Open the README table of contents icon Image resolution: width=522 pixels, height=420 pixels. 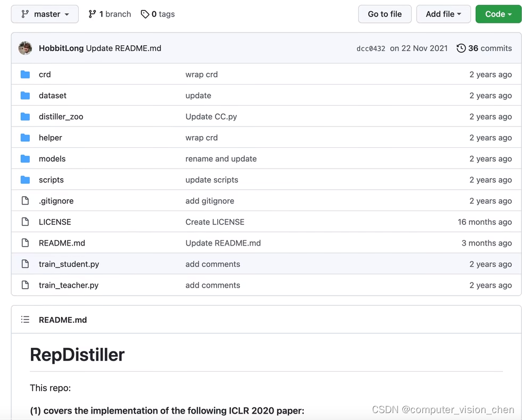click(26, 320)
